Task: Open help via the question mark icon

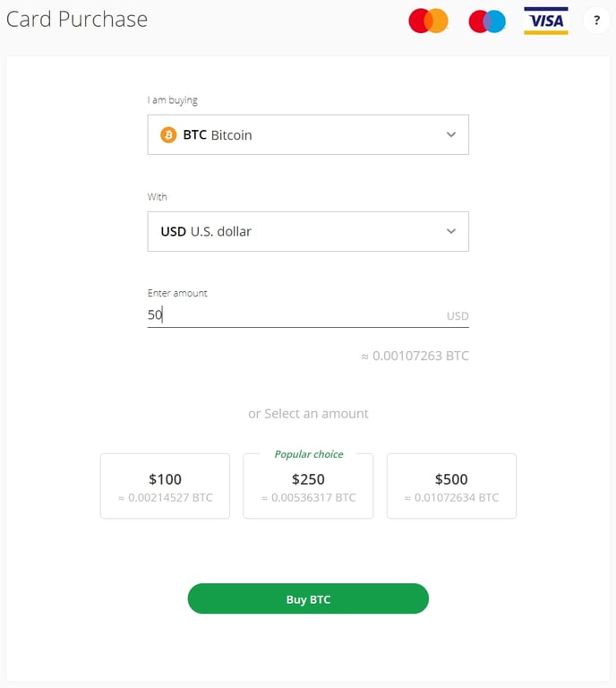Action: (x=596, y=21)
